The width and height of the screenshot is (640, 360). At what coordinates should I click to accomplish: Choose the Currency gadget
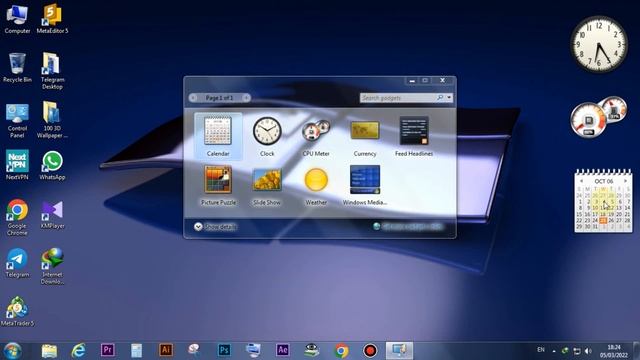tap(365, 136)
